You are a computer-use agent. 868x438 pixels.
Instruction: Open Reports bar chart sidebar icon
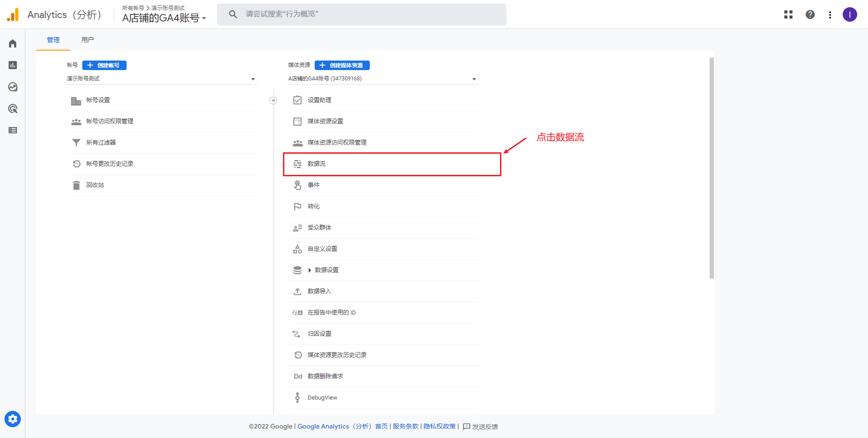pos(13,65)
